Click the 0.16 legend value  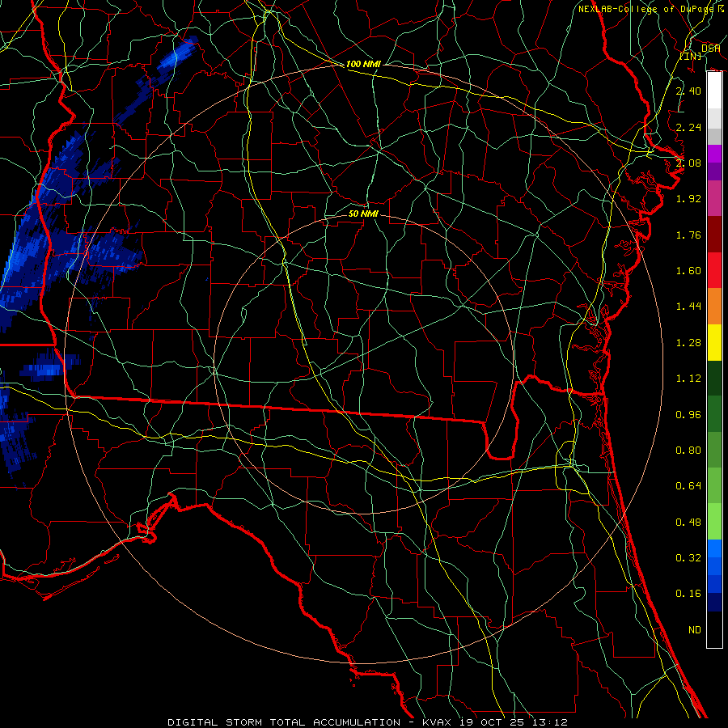pos(688,594)
